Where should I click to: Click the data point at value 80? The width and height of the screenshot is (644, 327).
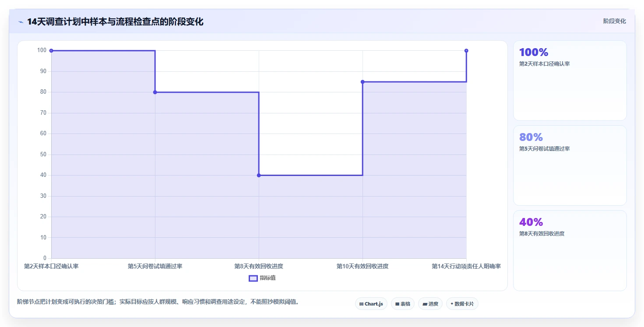tap(155, 92)
